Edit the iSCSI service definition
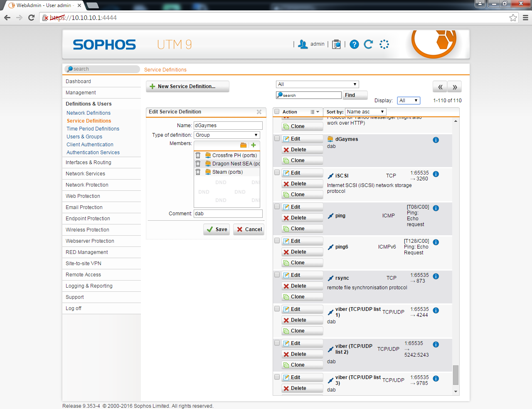This screenshot has height=409, width=532. coord(303,173)
